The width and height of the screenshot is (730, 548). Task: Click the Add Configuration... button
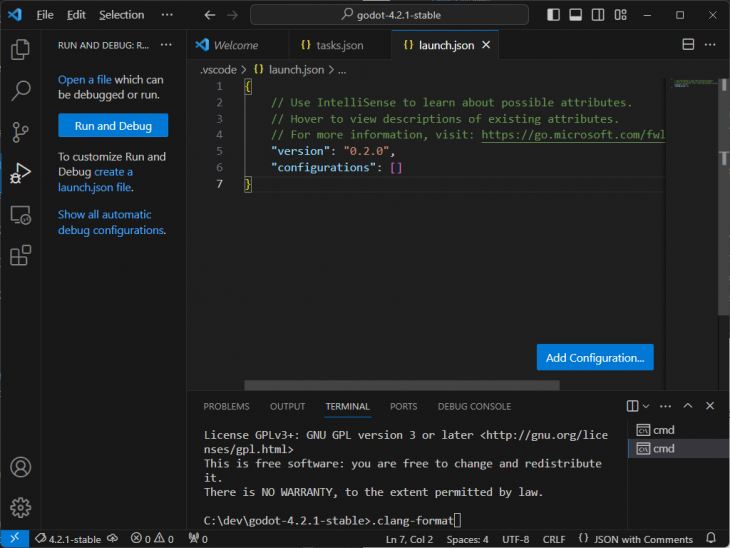pyautogui.click(x=595, y=358)
